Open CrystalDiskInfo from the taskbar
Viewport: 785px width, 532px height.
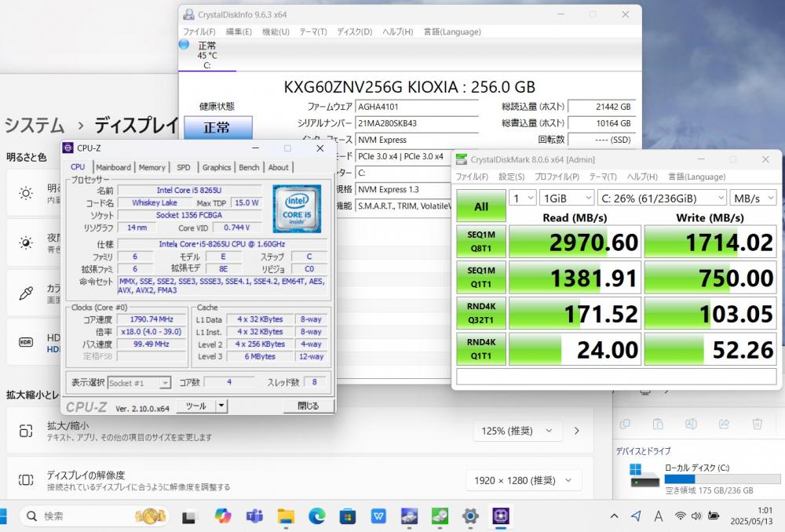[x=409, y=516]
